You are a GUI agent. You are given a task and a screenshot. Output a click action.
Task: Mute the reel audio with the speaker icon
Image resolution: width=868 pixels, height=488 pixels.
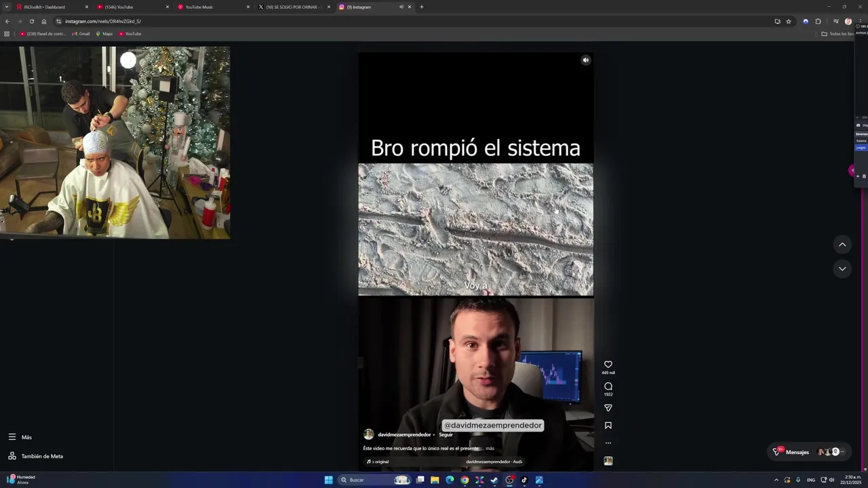click(x=586, y=60)
